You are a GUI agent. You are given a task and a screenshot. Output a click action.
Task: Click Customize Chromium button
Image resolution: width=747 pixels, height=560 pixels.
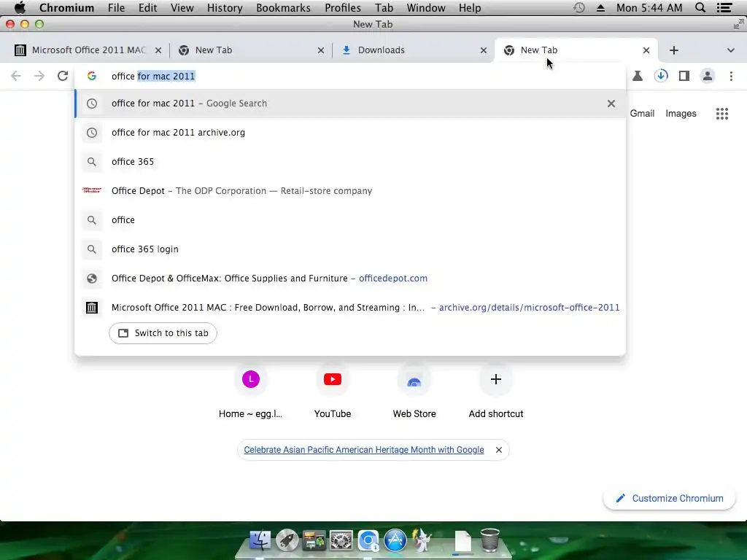[x=670, y=498]
